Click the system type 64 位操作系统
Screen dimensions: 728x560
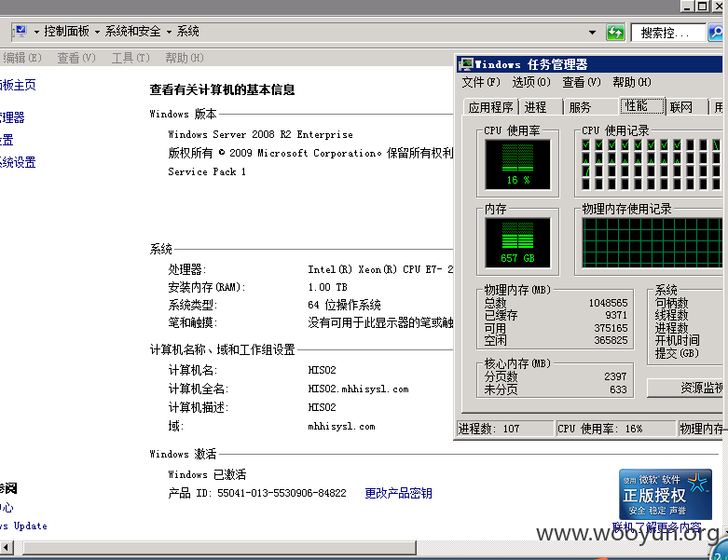[344, 305]
